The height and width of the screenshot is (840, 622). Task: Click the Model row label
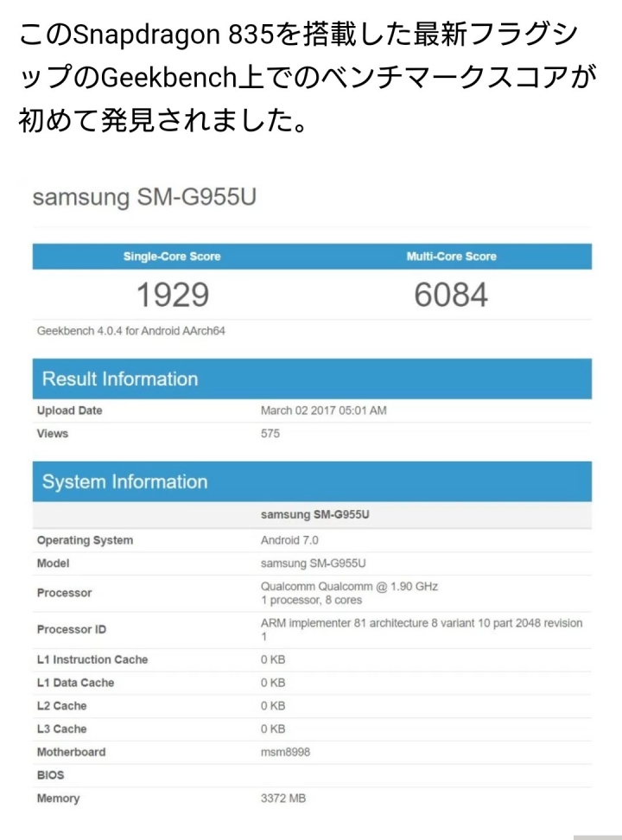click(53, 563)
